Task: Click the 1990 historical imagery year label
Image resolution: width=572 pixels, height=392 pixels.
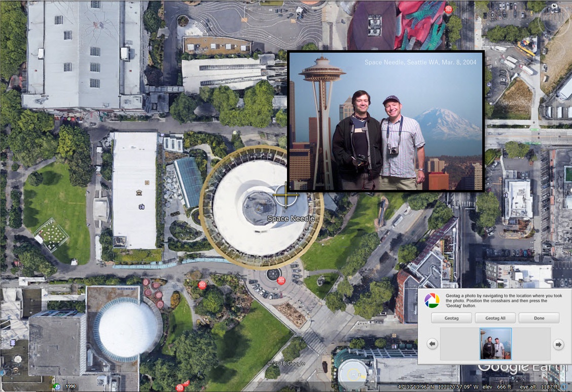Action: (70, 386)
